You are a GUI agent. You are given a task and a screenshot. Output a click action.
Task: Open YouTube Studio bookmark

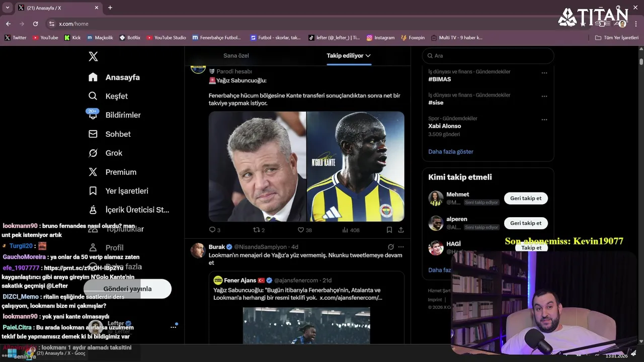[167, 38]
